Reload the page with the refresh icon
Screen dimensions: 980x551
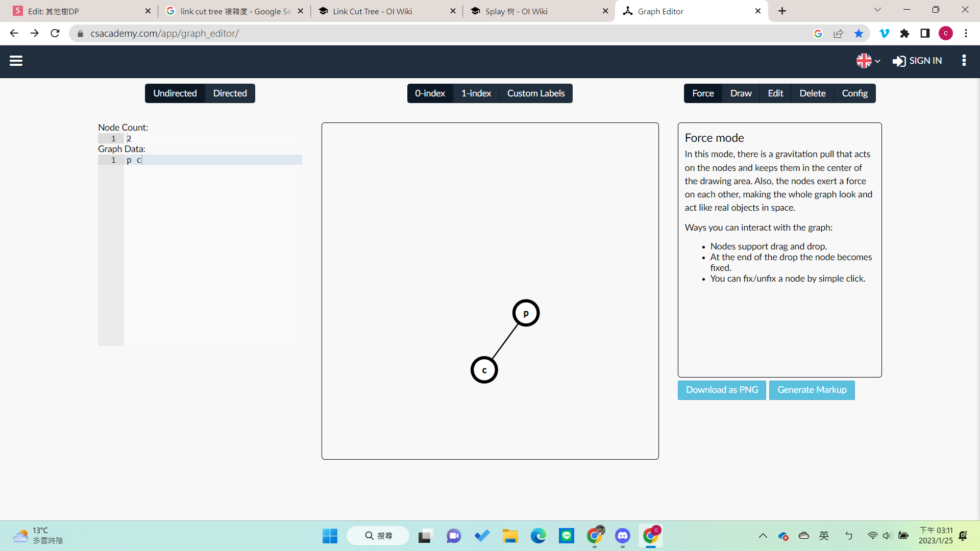[55, 34]
